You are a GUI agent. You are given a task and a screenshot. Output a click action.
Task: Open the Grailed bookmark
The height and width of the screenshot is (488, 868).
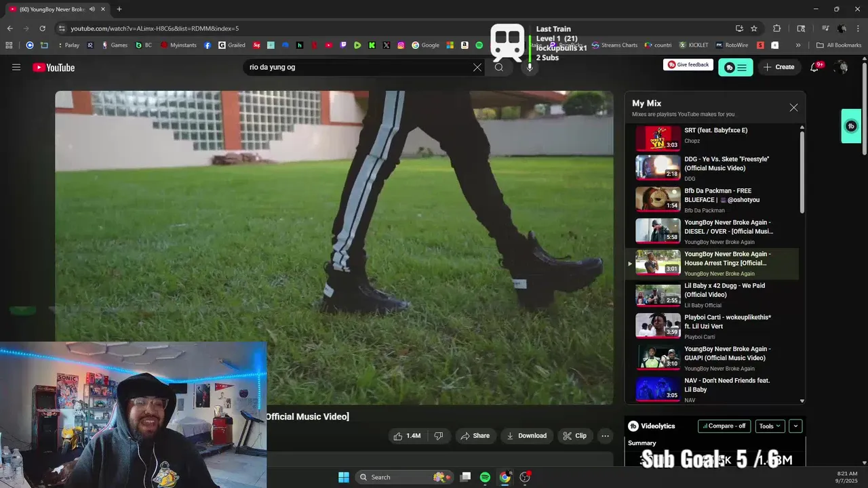232,45
